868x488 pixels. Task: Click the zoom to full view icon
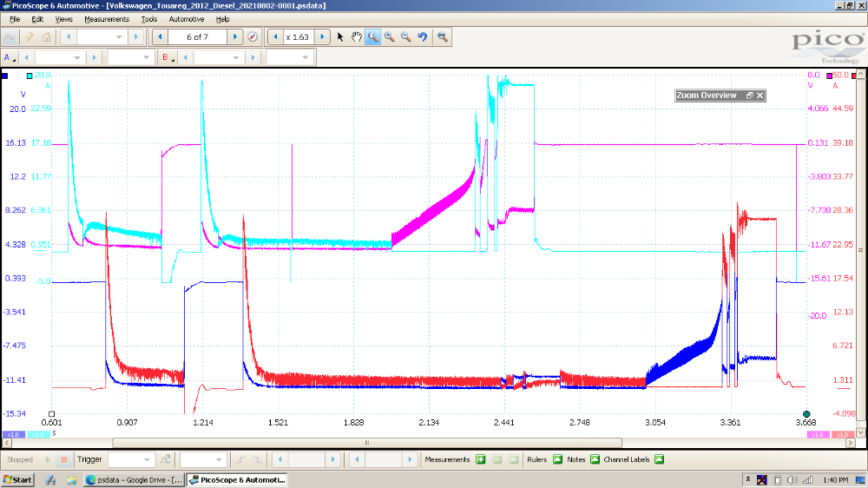pyautogui.click(x=443, y=37)
